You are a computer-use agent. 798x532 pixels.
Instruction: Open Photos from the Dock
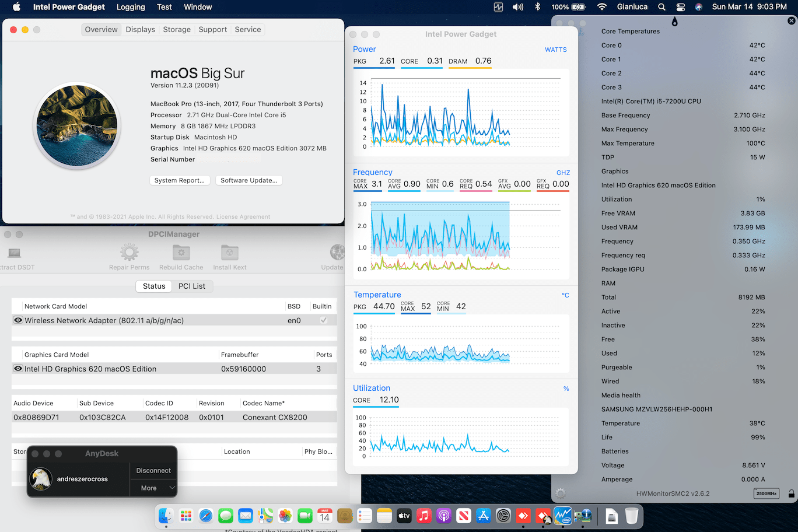click(x=285, y=516)
